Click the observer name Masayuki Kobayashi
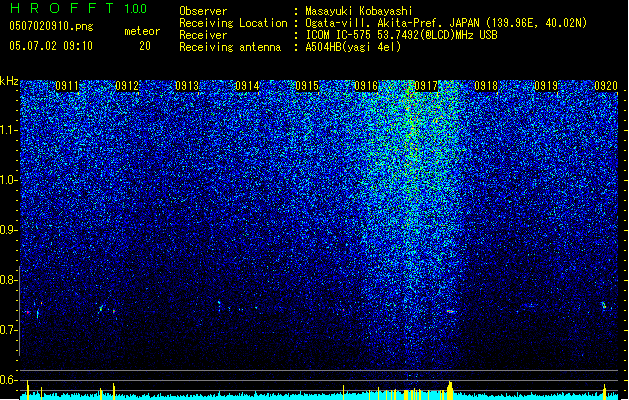Viewport: 629px width, 400px height. coord(359,11)
